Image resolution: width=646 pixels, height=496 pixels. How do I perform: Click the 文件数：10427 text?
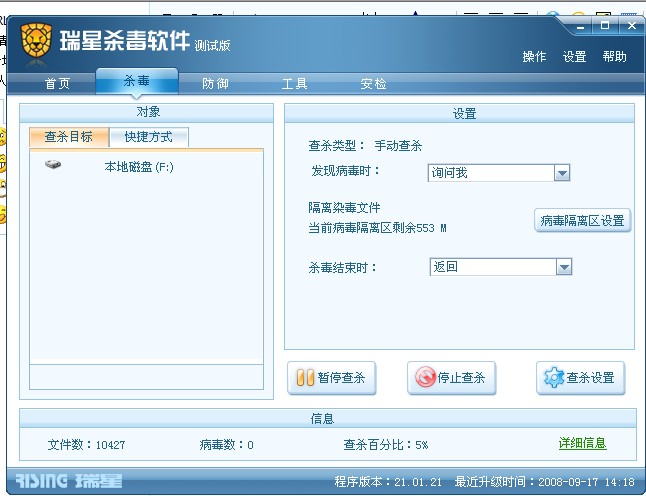(x=87, y=445)
